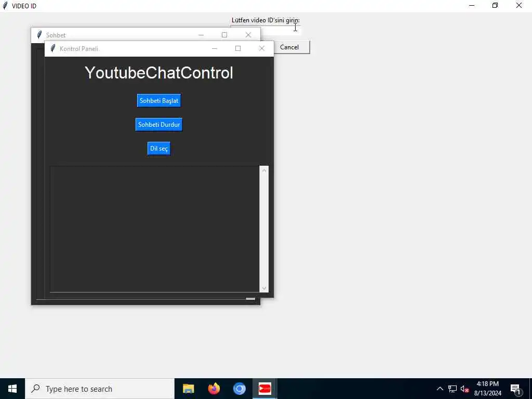Click the Sohbet window horizontal scrollbar thumb
Screen dimensions: 532x399
pyautogui.click(x=250, y=299)
